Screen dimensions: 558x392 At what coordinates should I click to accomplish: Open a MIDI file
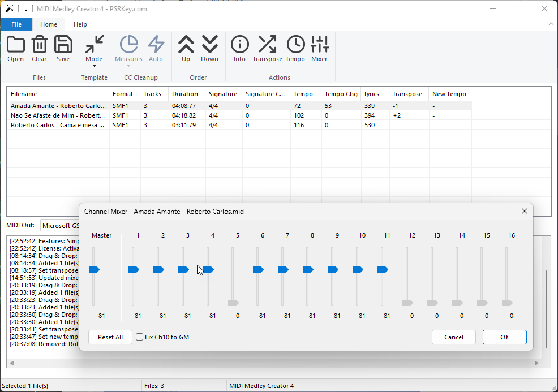[x=15, y=48]
